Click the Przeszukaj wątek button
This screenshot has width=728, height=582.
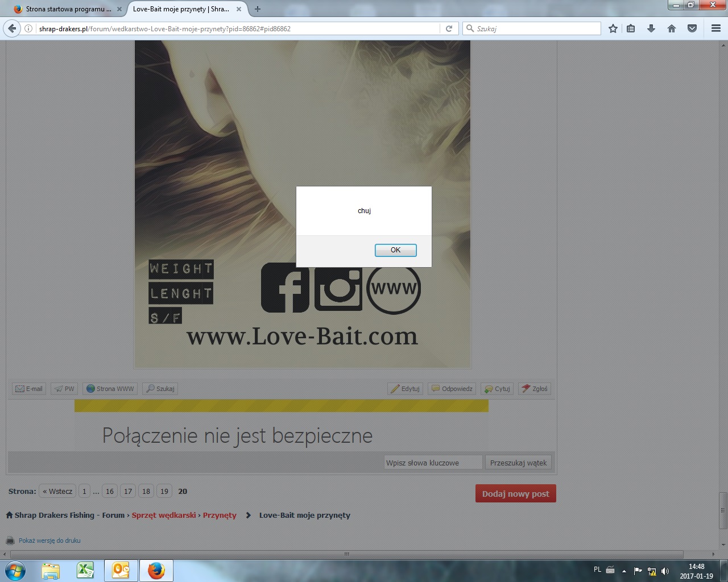coord(518,463)
